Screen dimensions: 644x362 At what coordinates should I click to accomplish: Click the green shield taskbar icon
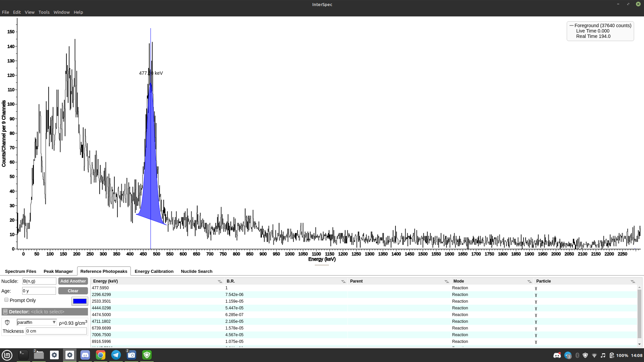point(147,355)
